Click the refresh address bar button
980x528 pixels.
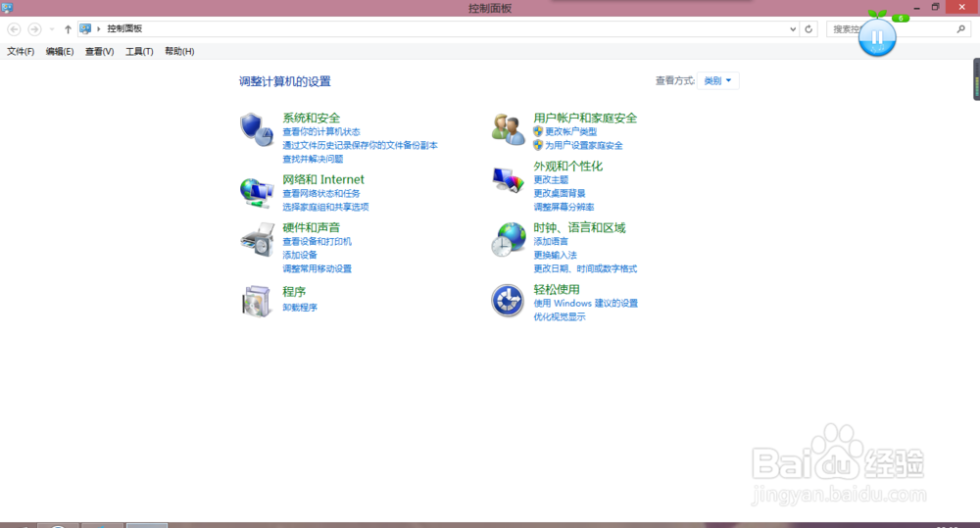click(808, 28)
